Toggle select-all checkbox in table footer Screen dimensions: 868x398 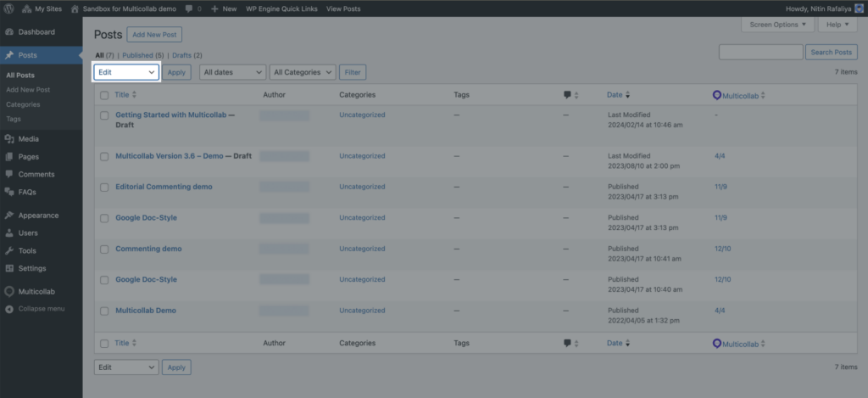point(104,344)
